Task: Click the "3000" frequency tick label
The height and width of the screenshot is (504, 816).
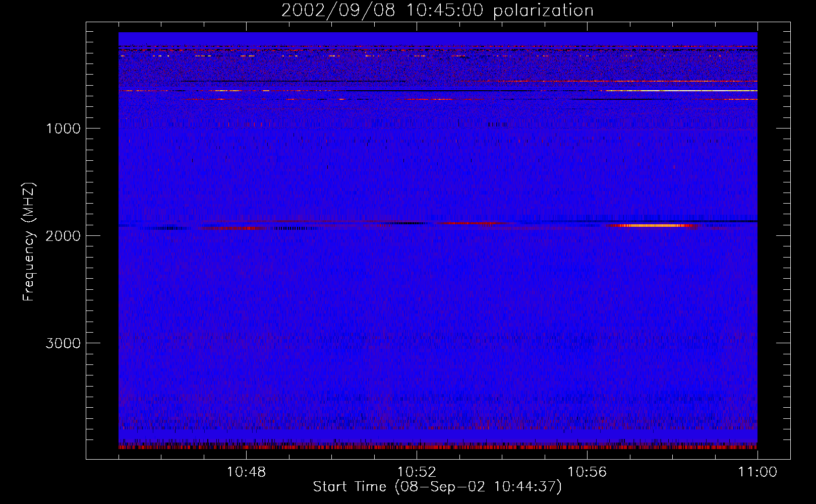Action: (x=63, y=343)
